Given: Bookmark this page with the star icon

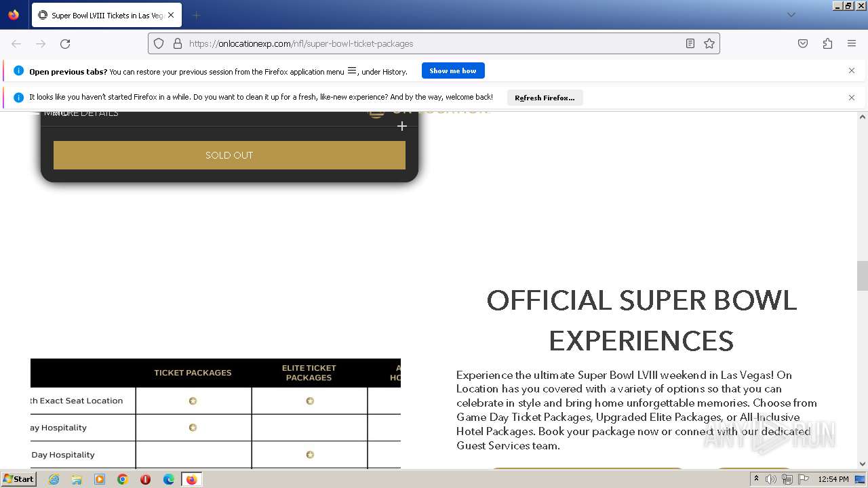Looking at the screenshot, I should pos(709,43).
